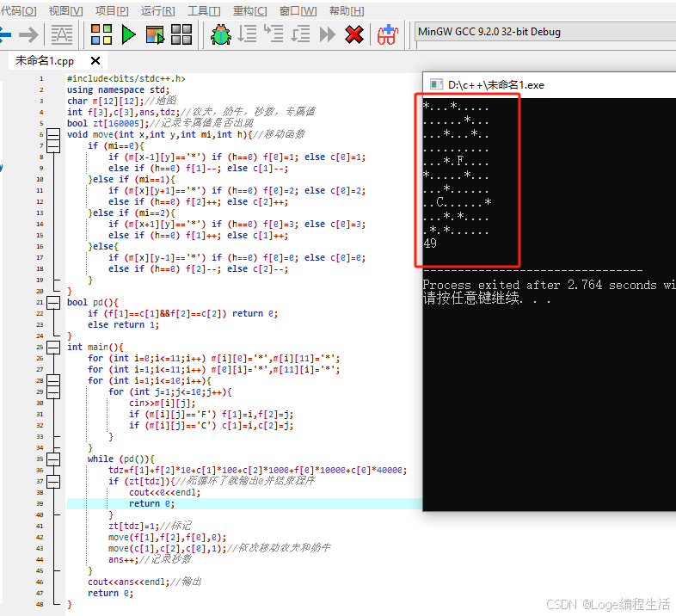Collapse the for loop fold at line 28
676x616 pixels.
click(53, 381)
